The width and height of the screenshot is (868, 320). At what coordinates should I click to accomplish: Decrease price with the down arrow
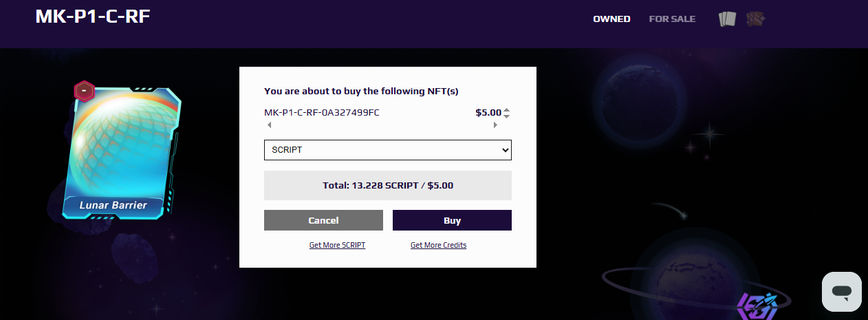point(507,116)
